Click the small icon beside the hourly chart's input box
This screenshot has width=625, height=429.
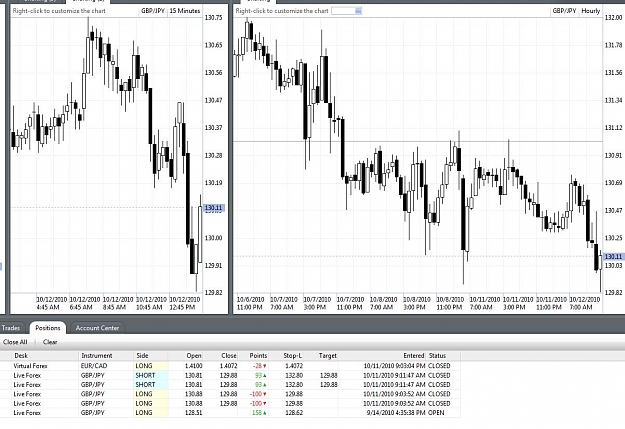coord(358,11)
